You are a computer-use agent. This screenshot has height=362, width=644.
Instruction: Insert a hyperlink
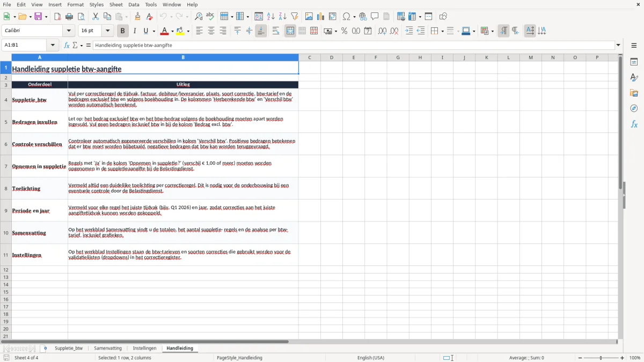pyautogui.click(x=363, y=17)
